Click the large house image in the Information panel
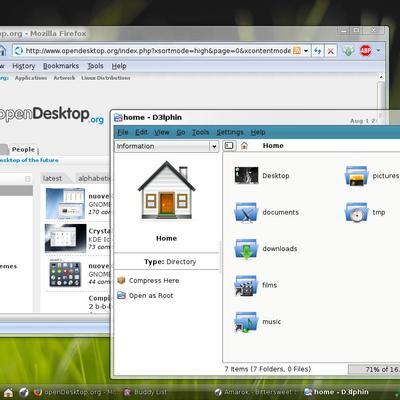400x400 pixels. pyautogui.click(x=167, y=191)
